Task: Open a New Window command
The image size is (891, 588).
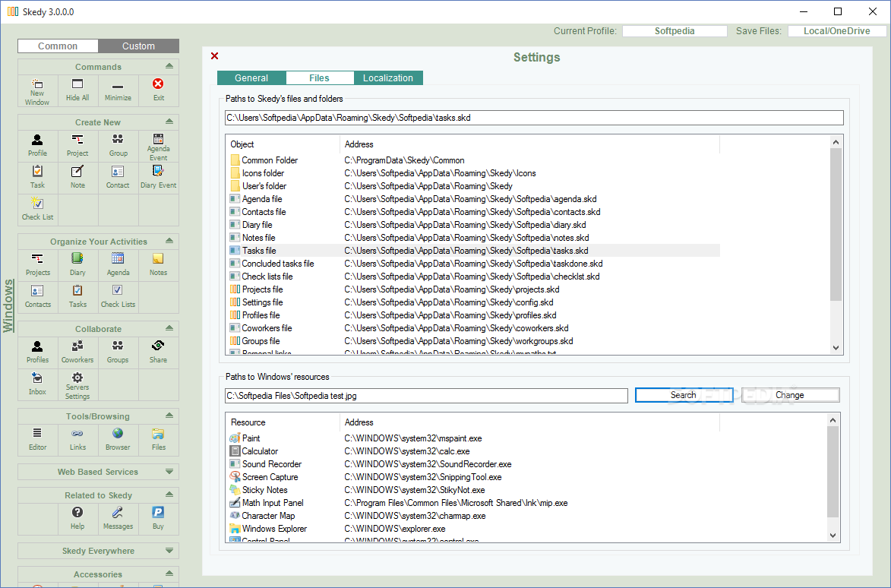Action: (37, 91)
